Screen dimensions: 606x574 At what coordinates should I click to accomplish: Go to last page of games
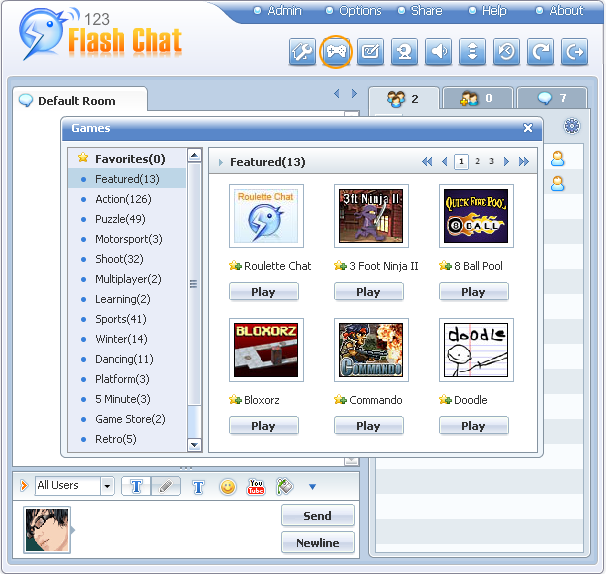pos(524,162)
